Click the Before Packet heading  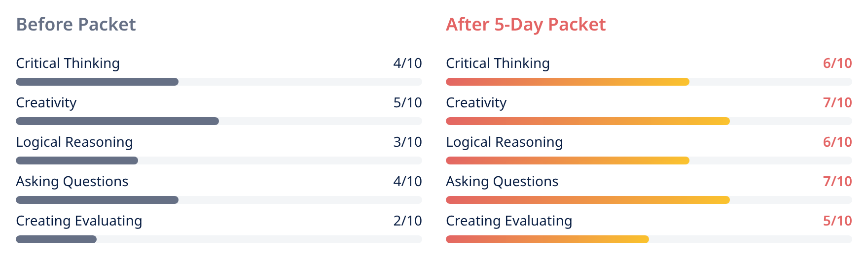(x=76, y=24)
